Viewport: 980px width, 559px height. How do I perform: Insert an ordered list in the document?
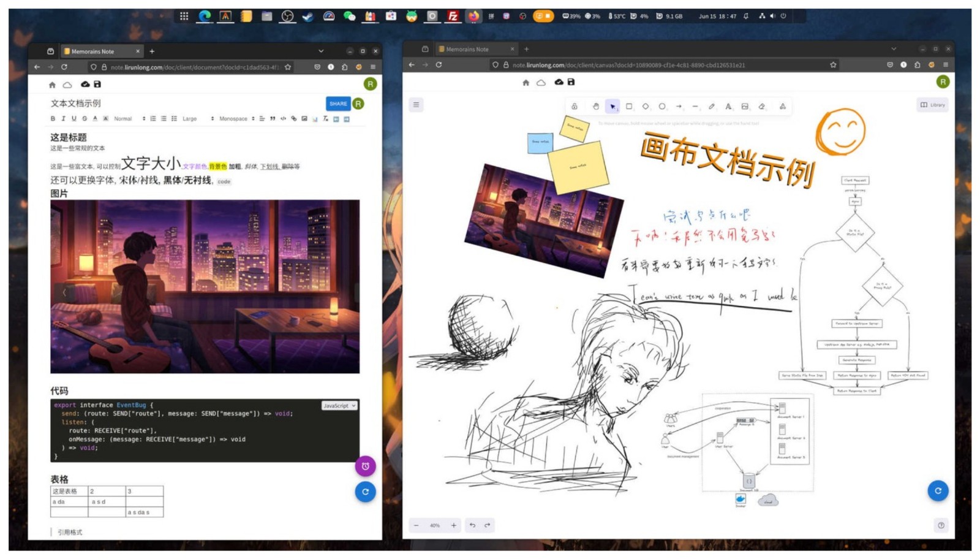tap(153, 119)
